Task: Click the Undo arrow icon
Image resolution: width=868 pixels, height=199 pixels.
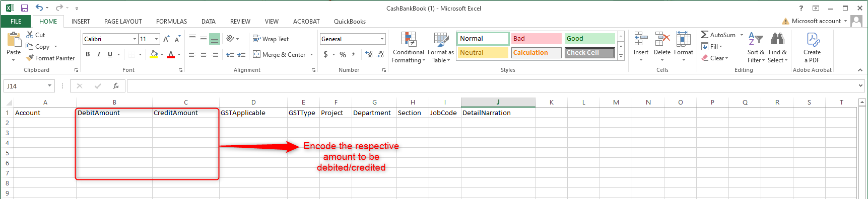Action: (39, 8)
